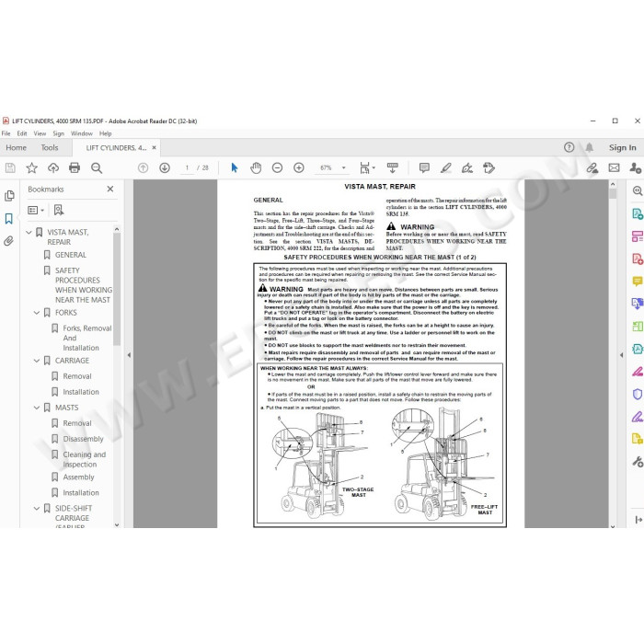Click the Sign In button
The width and height of the screenshot is (644, 644).
tap(622, 147)
